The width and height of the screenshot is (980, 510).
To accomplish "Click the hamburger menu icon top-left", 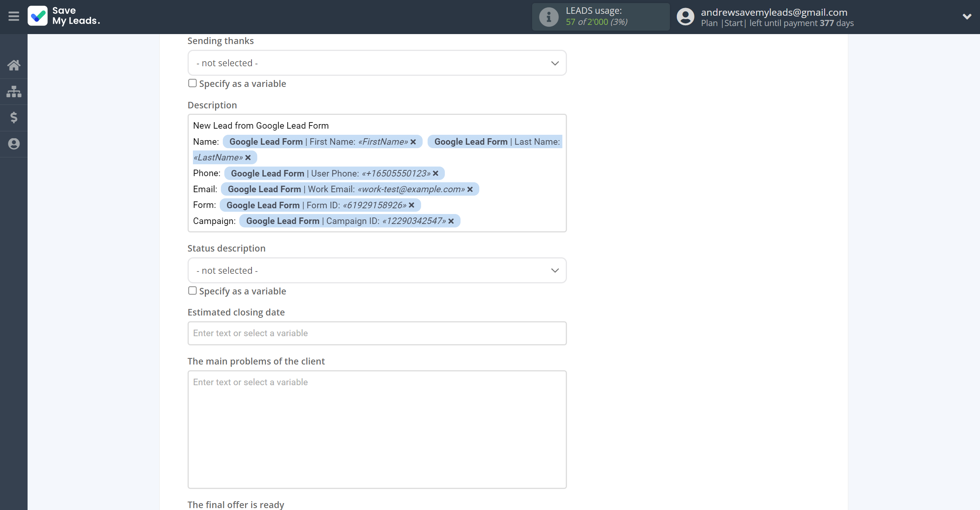I will tap(14, 16).
